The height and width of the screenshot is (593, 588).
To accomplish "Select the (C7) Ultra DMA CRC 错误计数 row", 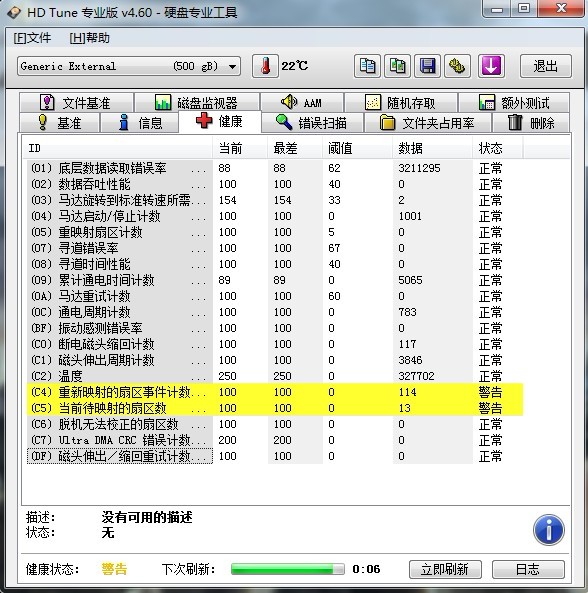I will (x=275, y=440).
